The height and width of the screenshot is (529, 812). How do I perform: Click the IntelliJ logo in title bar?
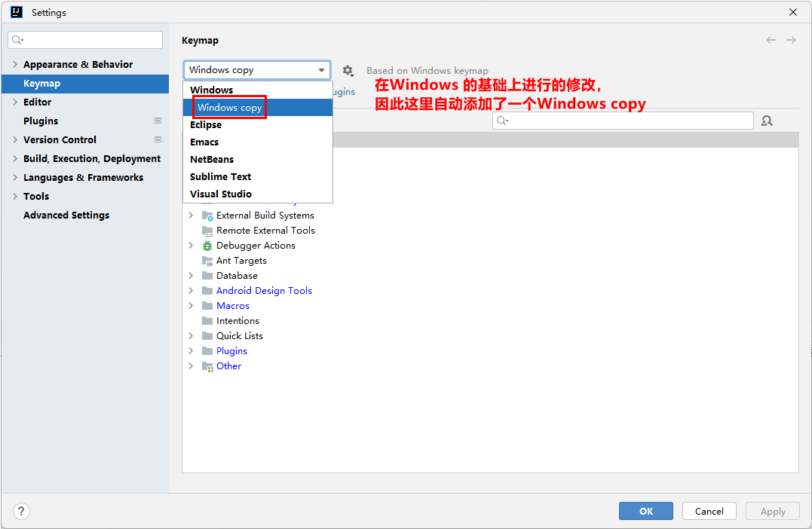(17, 12)
